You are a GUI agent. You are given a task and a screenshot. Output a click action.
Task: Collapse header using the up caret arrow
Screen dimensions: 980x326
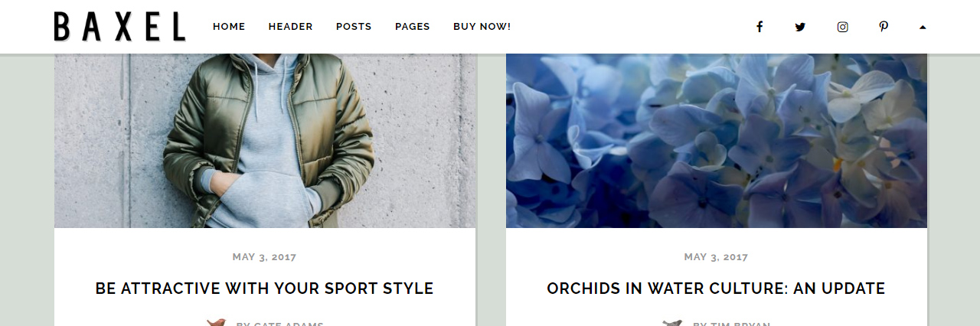point(923,27)
